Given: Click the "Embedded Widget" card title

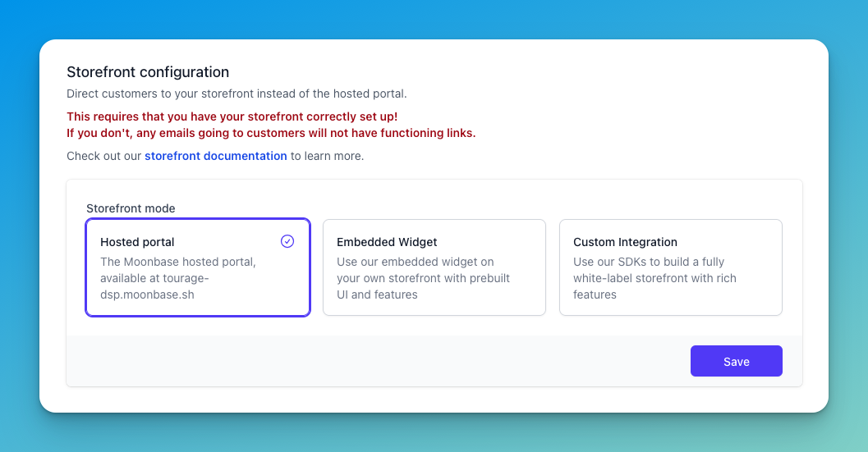Looking at the screenshot, I should pos(387,242).
